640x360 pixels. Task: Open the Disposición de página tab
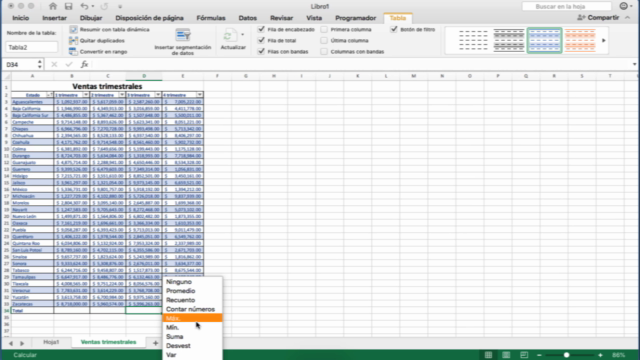point(149,18)
